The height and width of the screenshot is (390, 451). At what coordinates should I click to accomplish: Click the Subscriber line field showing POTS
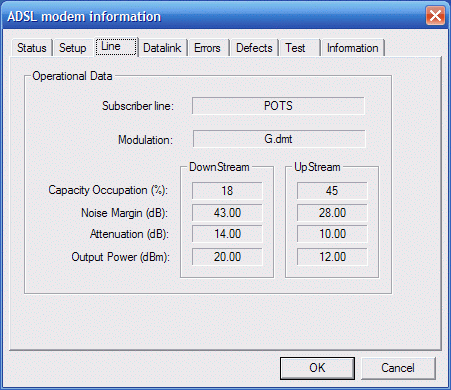pos(278,106)
